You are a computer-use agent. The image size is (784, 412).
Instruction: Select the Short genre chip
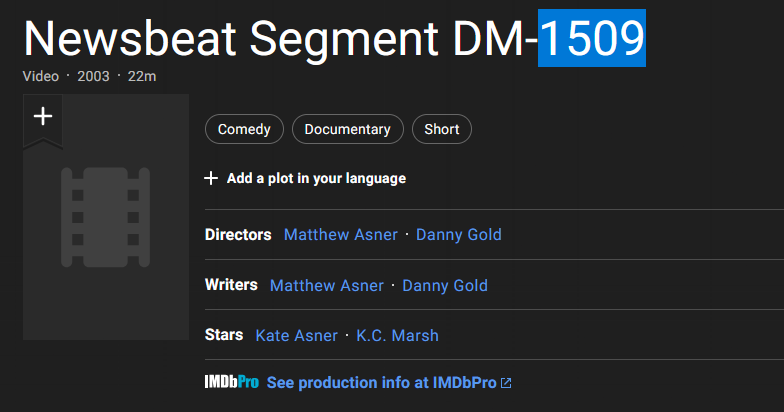442,129
